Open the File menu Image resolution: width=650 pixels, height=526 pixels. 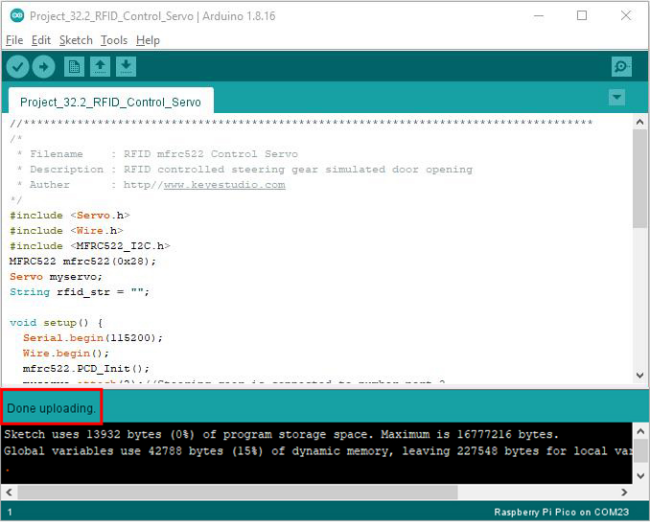tap(15, 40)
